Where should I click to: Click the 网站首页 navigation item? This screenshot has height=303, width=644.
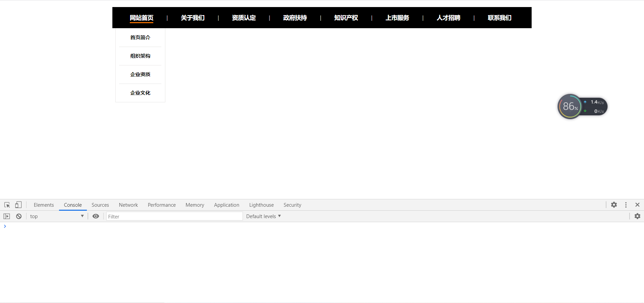[x=142, y=18]
